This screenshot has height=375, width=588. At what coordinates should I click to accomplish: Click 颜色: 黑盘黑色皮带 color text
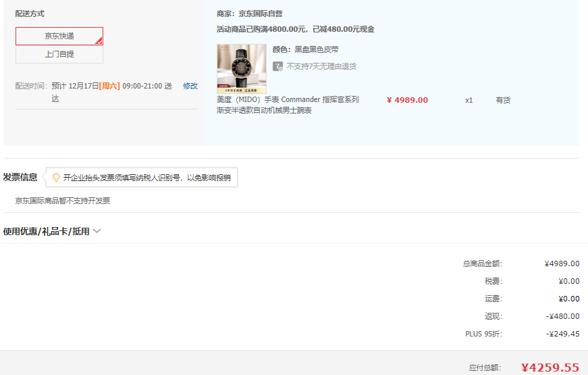(x=305, y=49)
